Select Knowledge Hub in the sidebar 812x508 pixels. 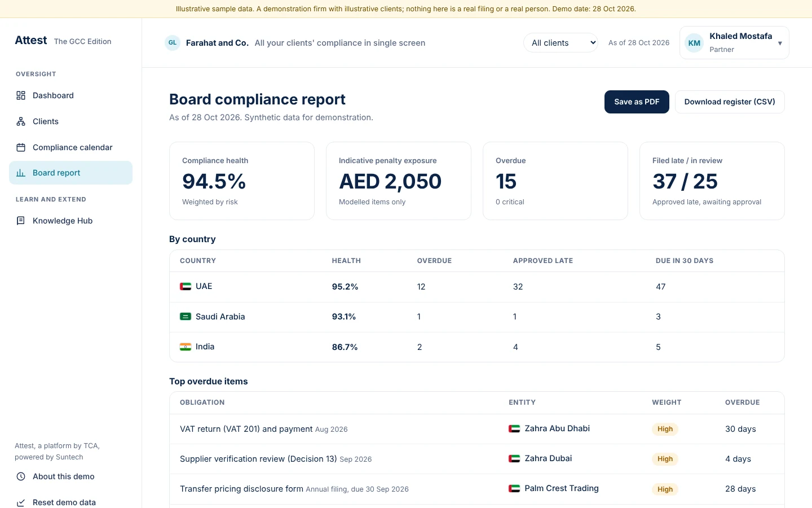[x=70, y=221]
